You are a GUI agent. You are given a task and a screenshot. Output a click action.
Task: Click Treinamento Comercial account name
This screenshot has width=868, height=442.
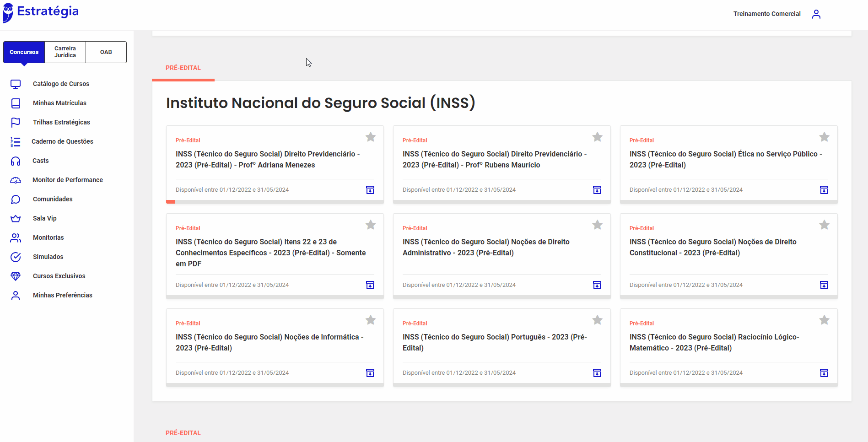767,14
